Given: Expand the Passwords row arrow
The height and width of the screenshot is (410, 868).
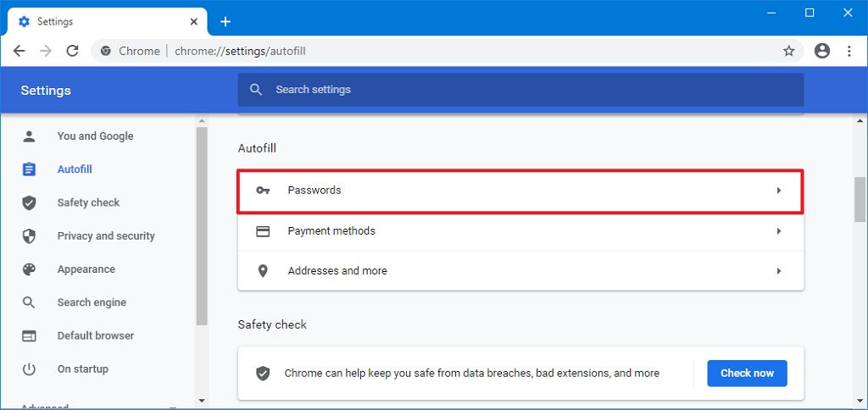Looking at the screenshot, I should pos(778,191).
